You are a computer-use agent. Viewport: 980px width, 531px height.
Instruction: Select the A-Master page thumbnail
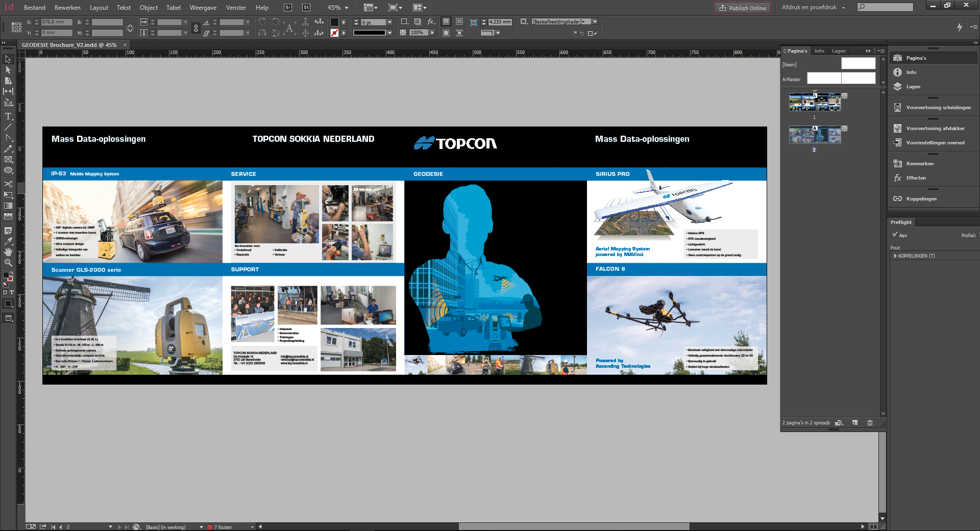coord(841,78)
